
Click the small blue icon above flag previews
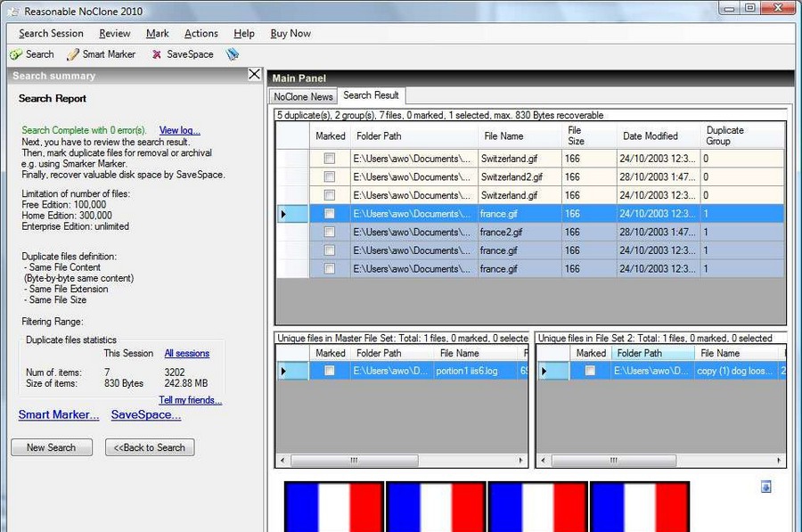click(765, 487)
